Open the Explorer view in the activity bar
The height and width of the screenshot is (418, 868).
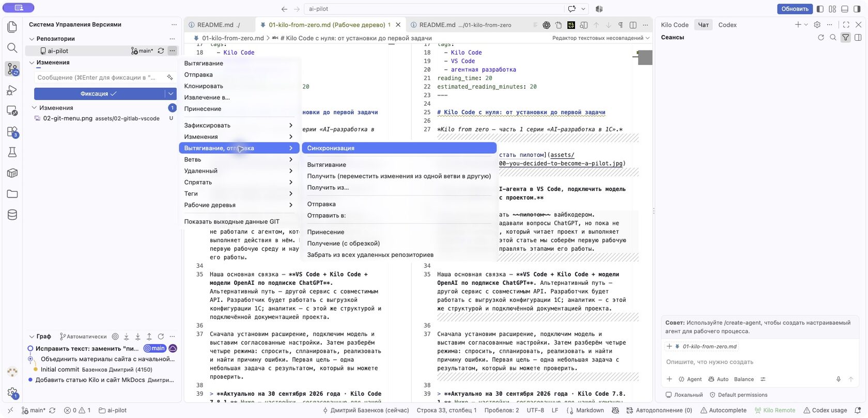click(x=12, y=27)
